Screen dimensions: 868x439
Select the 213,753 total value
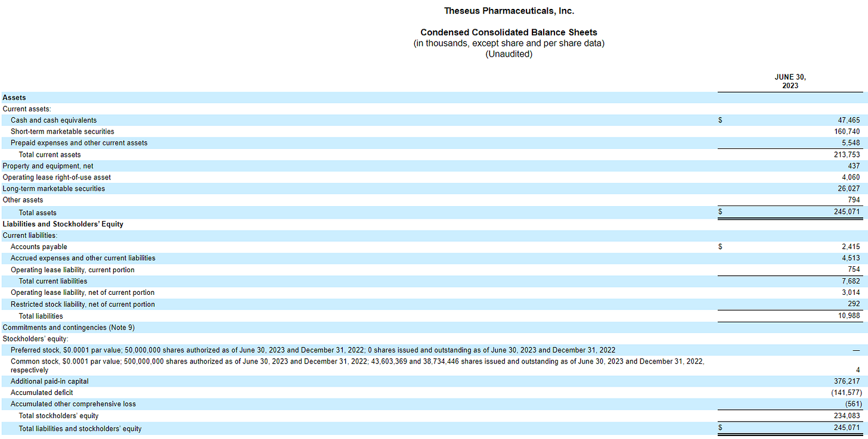point(847,155)
